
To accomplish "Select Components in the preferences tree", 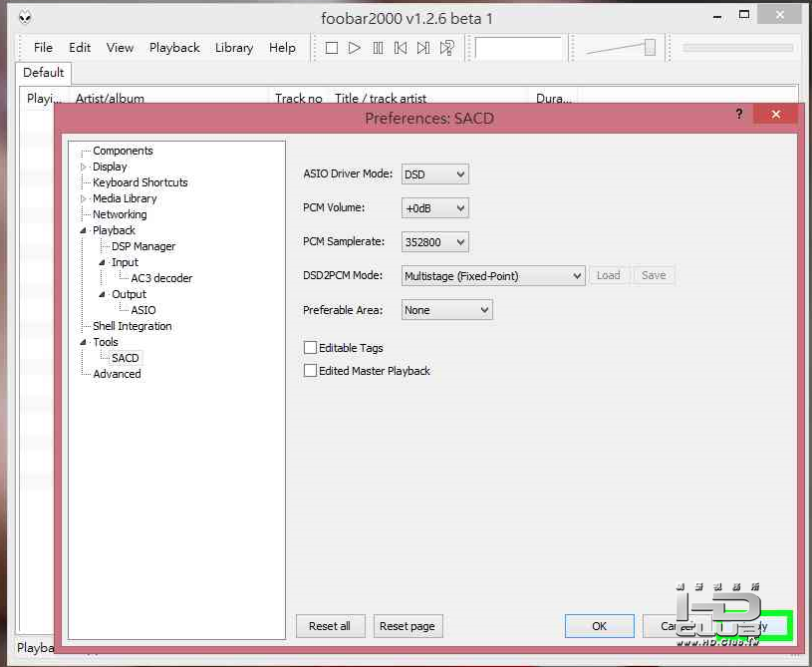I will [123, 151].
